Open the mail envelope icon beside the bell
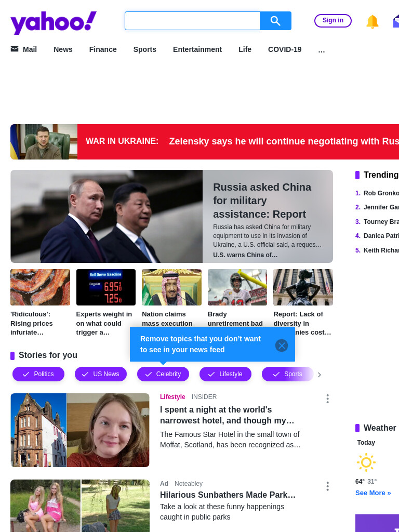 396,21
